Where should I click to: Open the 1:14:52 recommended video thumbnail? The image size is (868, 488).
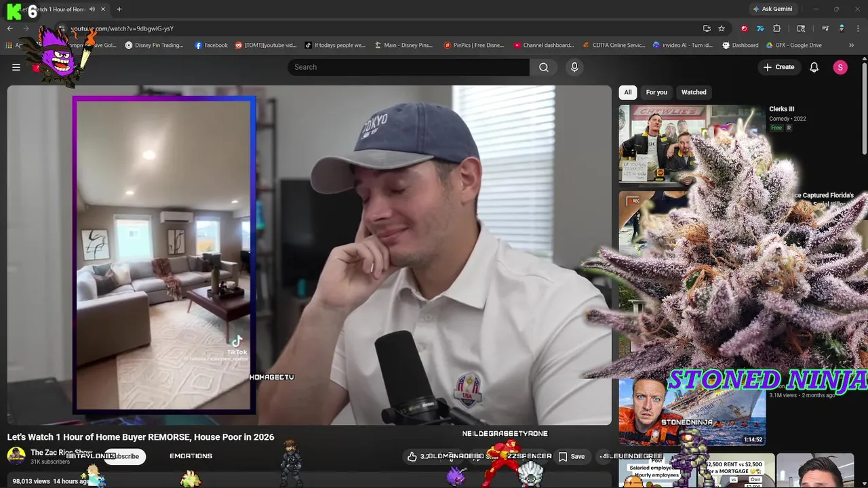pyautogui.click(x=692, y=412)
